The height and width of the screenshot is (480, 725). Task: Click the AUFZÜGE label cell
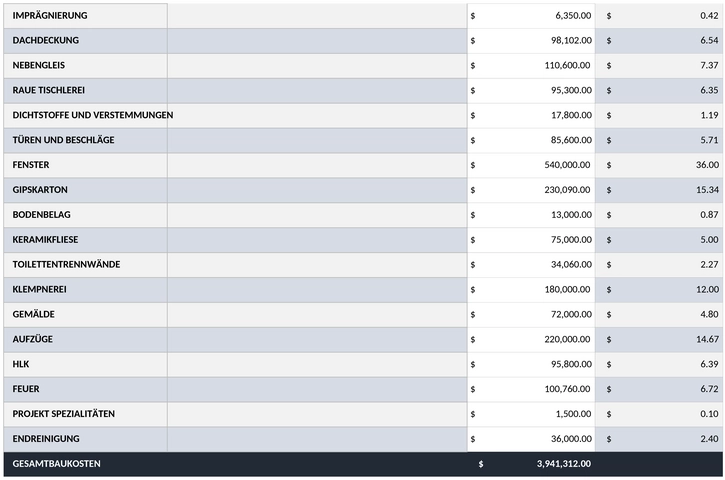pyautogui.click(x=86, y=340)
